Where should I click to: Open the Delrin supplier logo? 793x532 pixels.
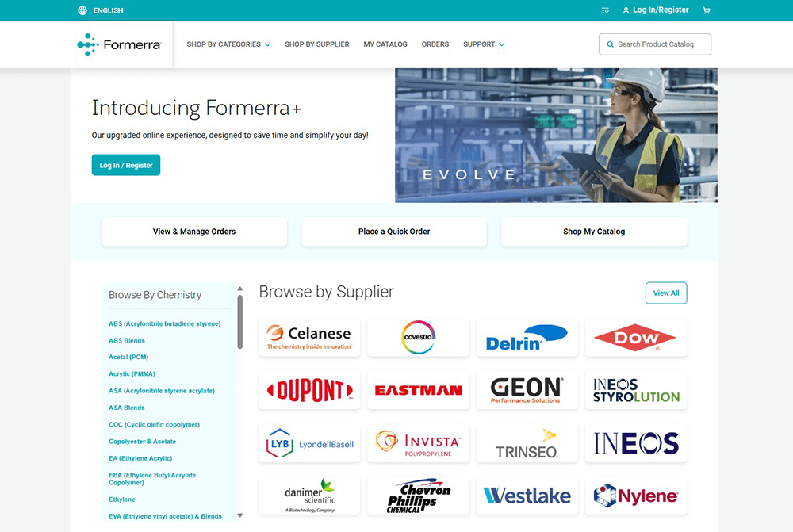(527, 337)
